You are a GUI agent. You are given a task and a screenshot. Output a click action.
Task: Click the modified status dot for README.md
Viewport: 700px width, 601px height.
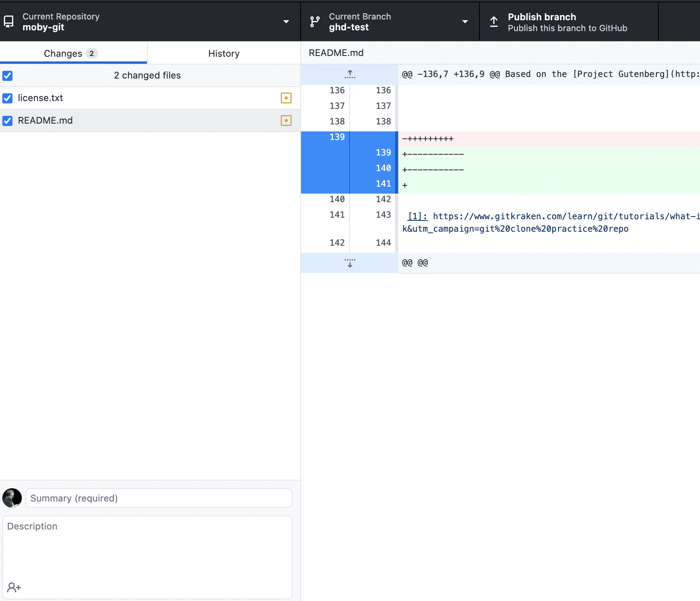[x=286, y=121]
